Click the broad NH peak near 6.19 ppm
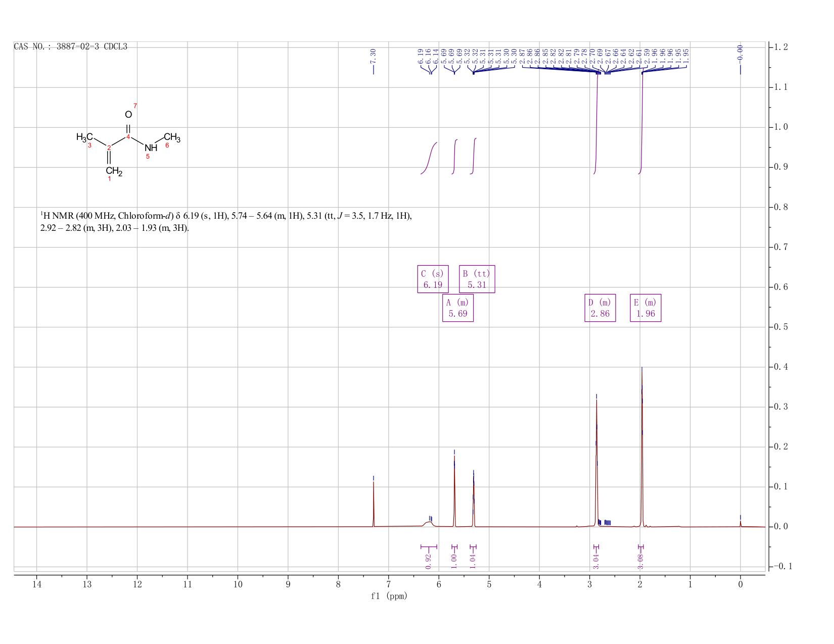Viewport: 834px width, 644px height. click(x=429, y=524)
